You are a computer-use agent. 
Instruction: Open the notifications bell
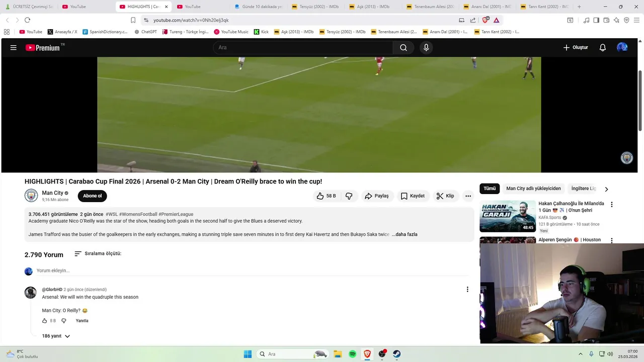click(x=602, y=48)
